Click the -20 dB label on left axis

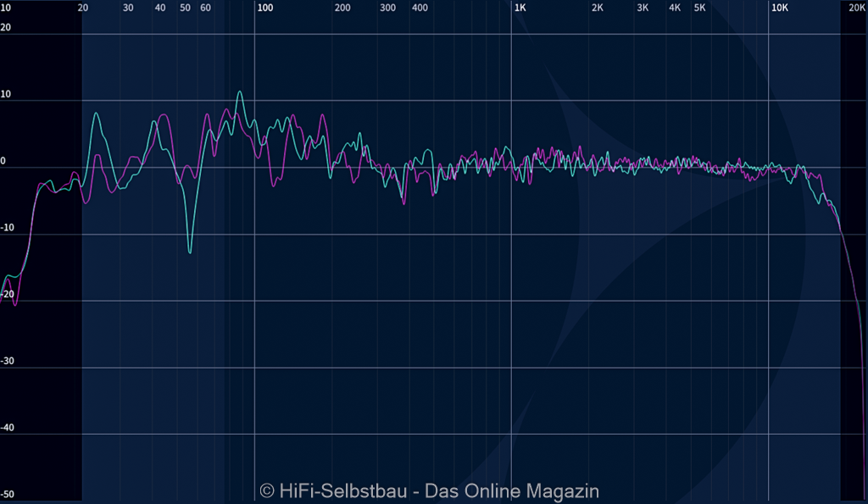click(7, 295)
